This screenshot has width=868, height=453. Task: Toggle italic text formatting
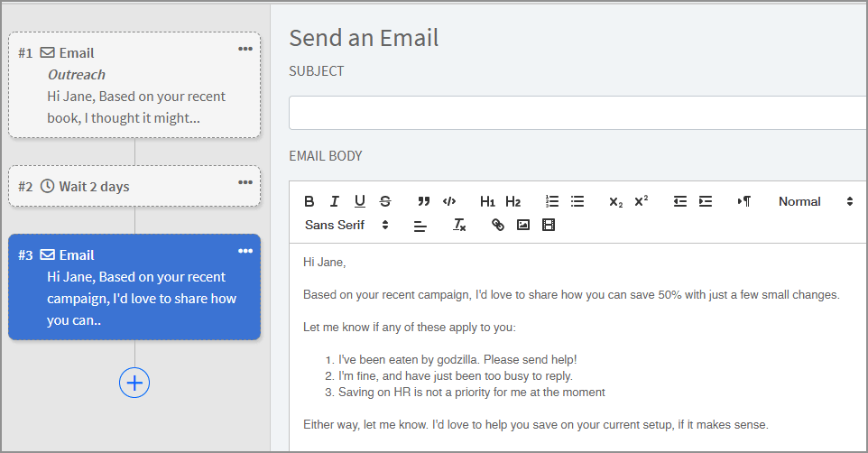click(335, 201)
